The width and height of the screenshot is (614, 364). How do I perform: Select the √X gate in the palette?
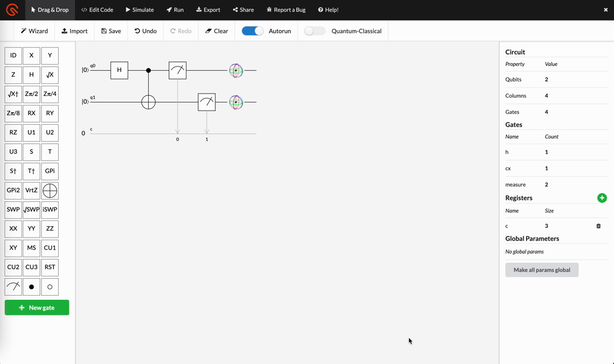pyautogui.click(x=49, y=74)
